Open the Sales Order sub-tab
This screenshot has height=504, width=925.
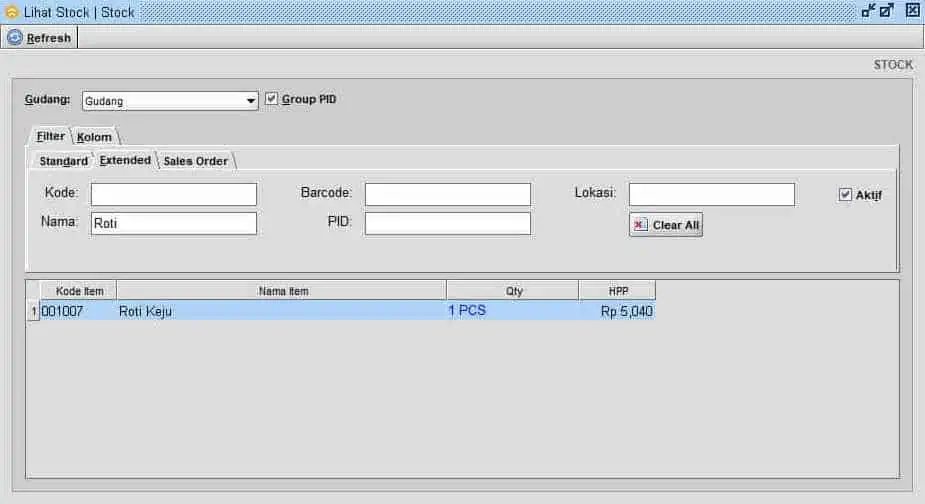tap(195, 161)
